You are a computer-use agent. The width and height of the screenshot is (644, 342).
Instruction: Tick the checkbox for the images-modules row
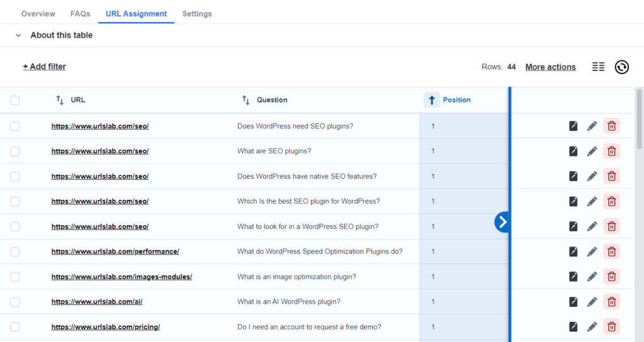click(x=15, y=277)
